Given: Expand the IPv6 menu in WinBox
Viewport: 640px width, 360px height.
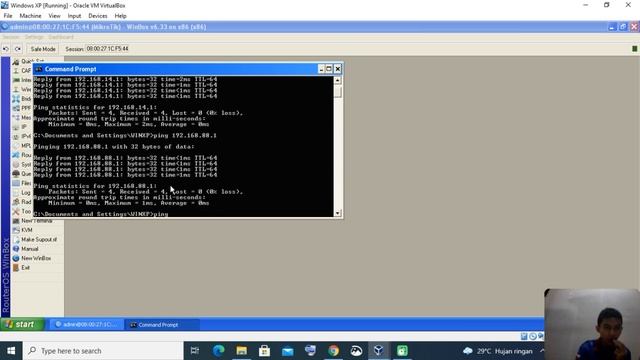Looking at the screenshot, I should [22, 136].
